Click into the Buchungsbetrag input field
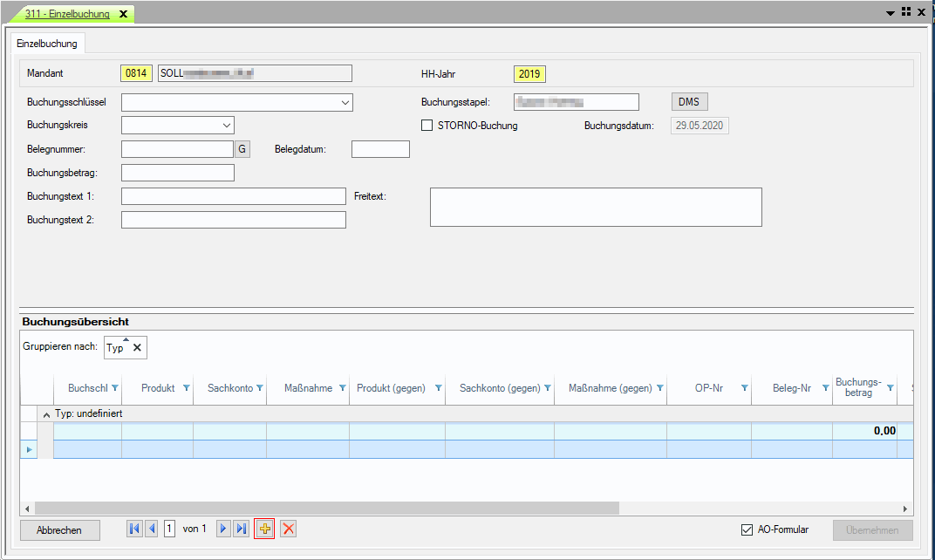 click(x=178, y=173)
